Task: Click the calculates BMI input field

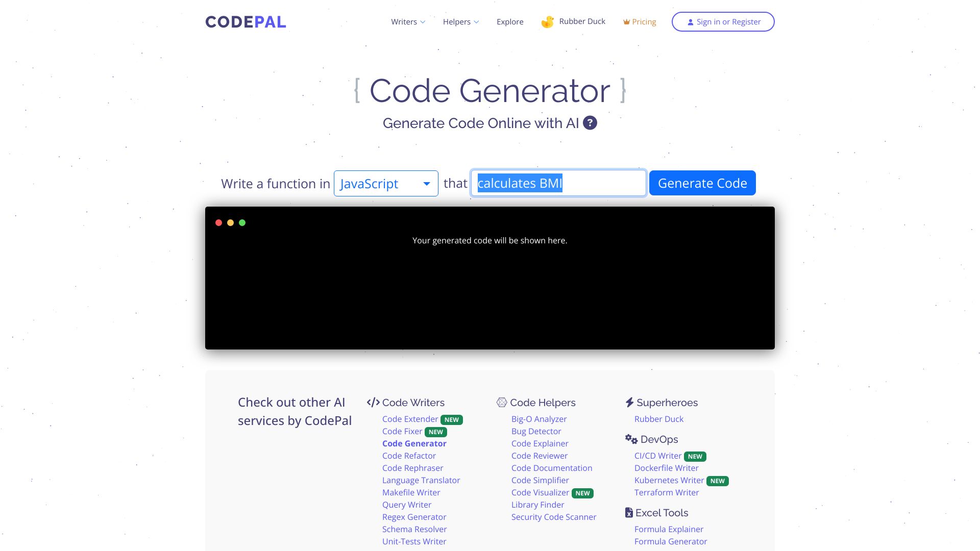Action: [x=559, y=182]
